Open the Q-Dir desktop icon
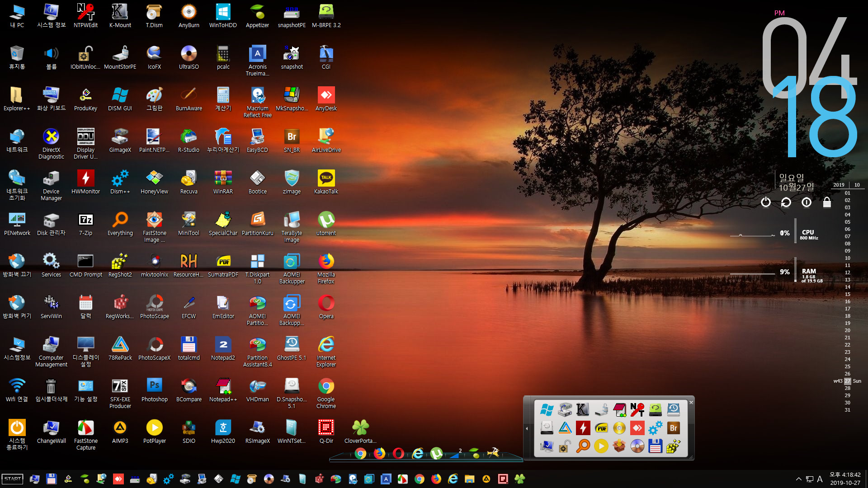Image resolution: width=868 pixels, height=488 pixels. 326,432
